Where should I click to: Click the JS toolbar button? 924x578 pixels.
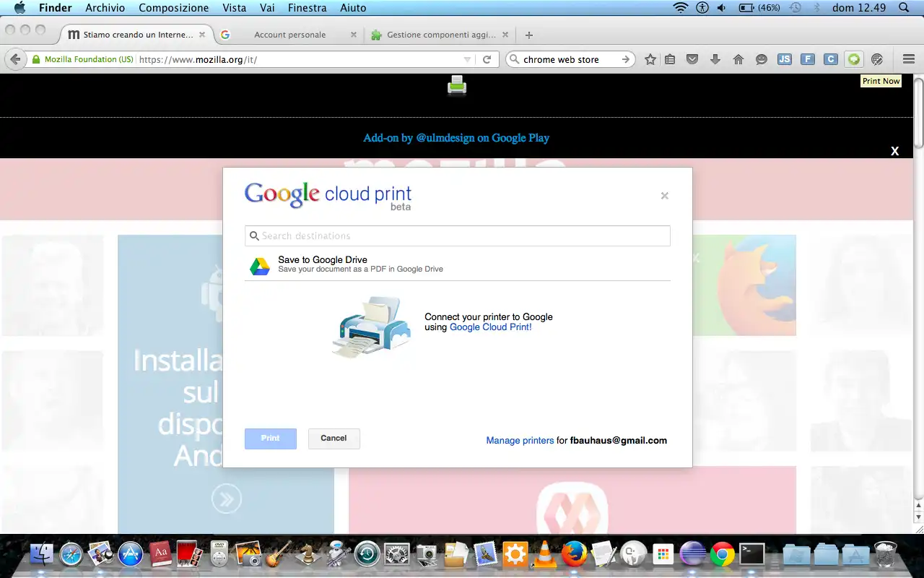click(785, 59)
